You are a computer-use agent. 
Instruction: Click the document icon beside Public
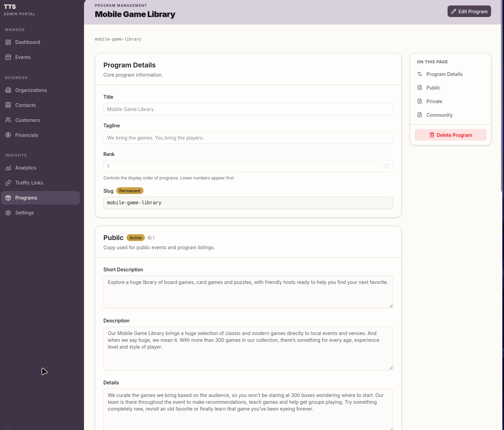pyautogui.click(x=420, y=88)
